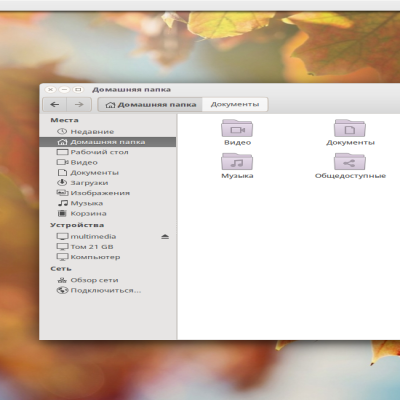Click Подключиться… to connect to server
This screenshot has width=400, height=400.
pyautogui.click(x=108, y=290)
